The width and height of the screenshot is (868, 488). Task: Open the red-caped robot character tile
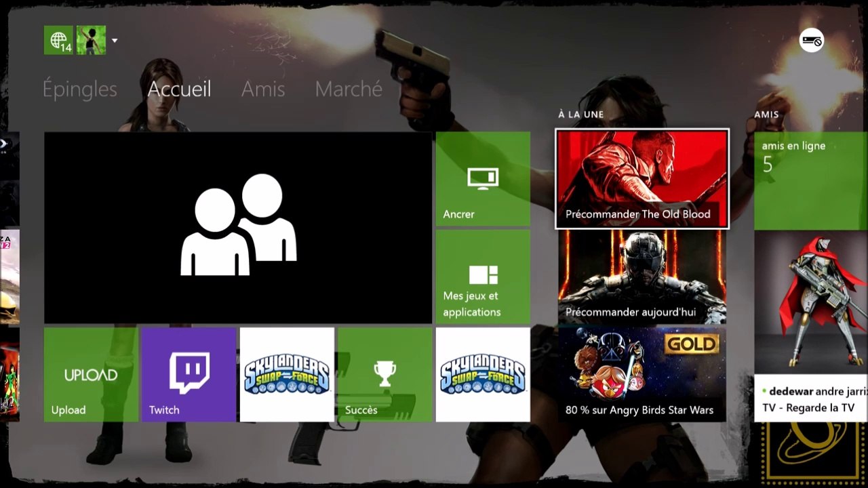811,302
